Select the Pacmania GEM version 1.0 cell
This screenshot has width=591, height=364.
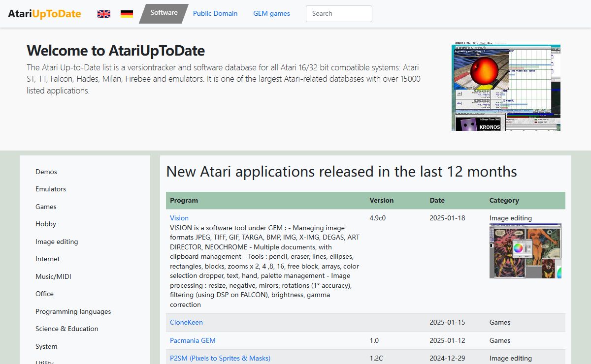(374, 340)
